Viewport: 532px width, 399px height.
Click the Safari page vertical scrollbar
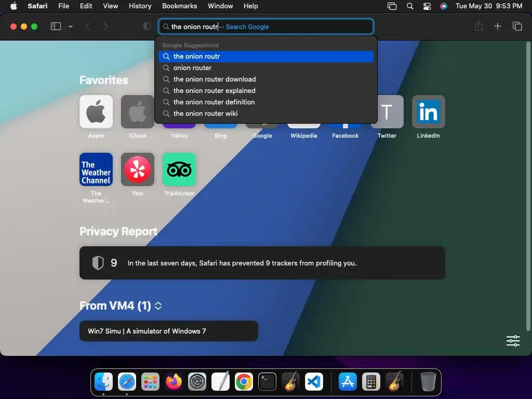coord(528,186)
